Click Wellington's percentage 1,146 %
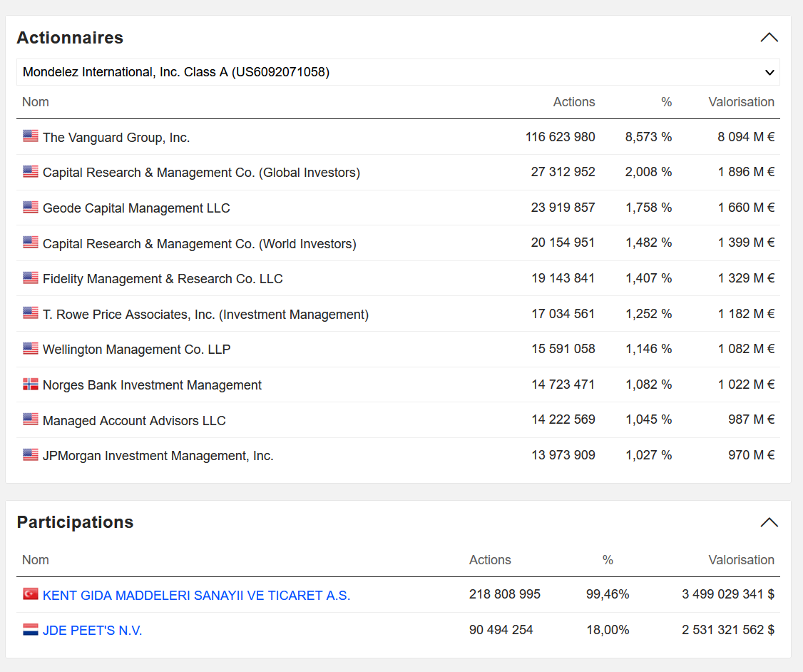This screenshot has width=803, height=672. click(648, 349)
